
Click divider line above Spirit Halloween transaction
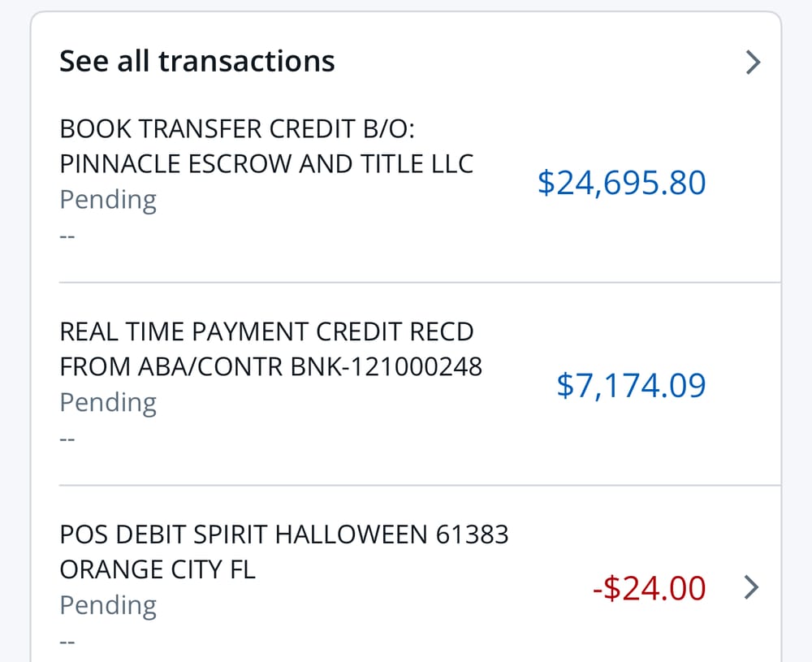(419, 486)
